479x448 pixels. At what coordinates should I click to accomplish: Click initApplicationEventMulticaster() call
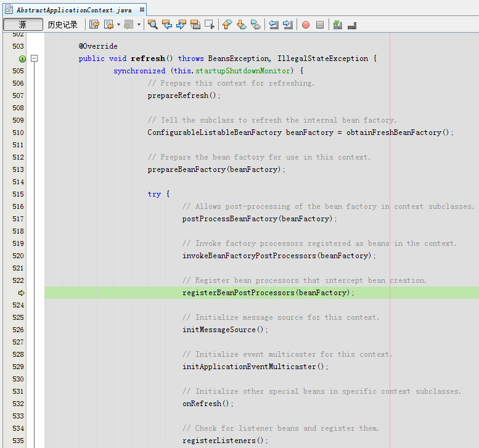click(x=255, y=367)
